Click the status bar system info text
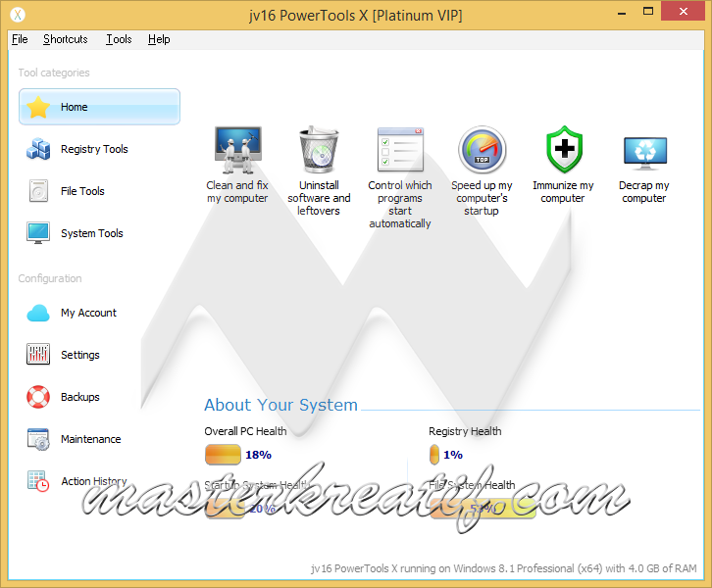The height and width of the screenshot is (588, 712). point(503,568)
